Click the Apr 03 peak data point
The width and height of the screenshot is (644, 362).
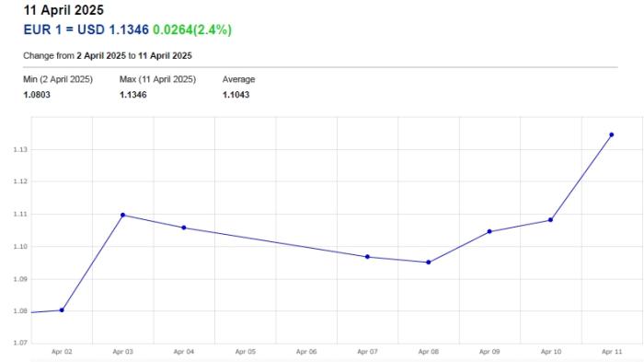(x=122, y=216)
